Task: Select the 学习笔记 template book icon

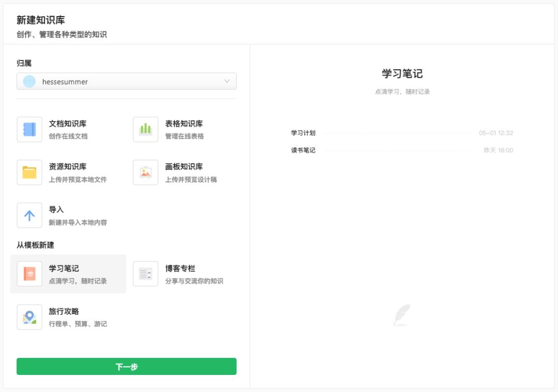Action: pos(29,273)
